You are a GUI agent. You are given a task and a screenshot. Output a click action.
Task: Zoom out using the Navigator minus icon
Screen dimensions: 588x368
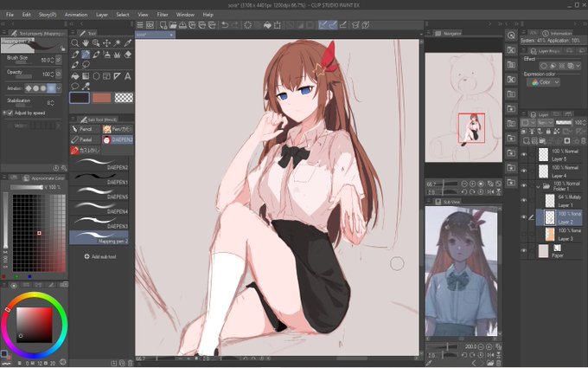[x=464, y=184]
